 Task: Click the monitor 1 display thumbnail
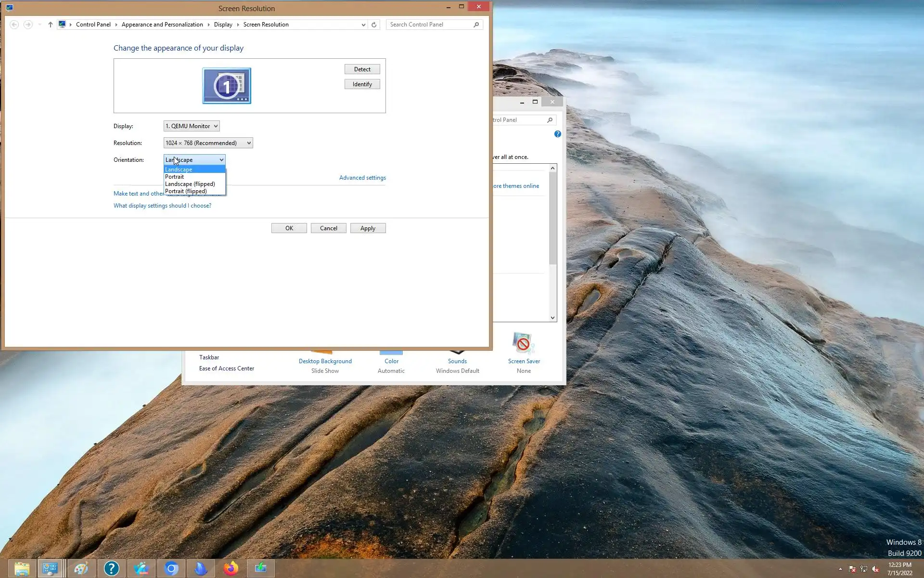(x=227, y=86)
